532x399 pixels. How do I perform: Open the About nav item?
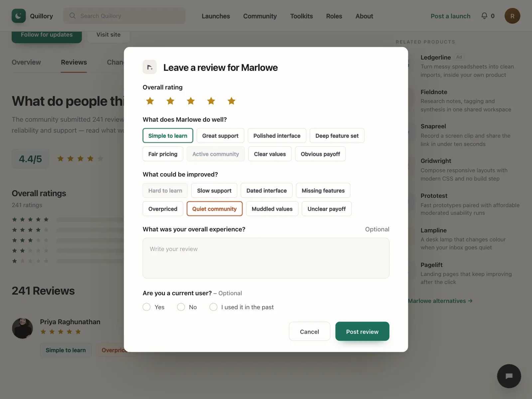tap(364, 16)
